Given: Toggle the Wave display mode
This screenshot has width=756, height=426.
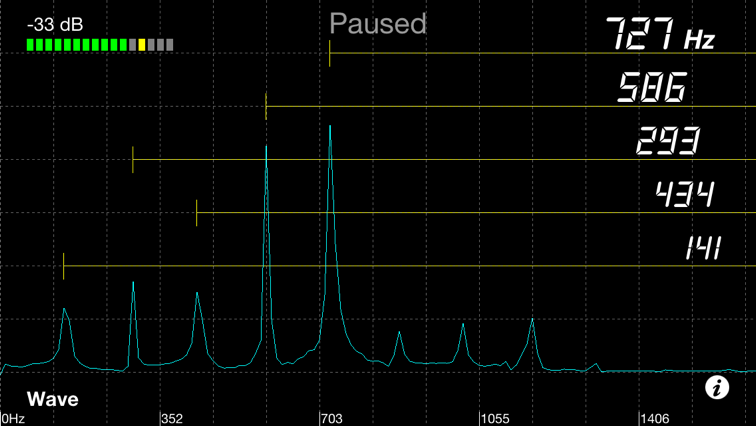Looking at the screenshot, I should [x=53, y=399].
